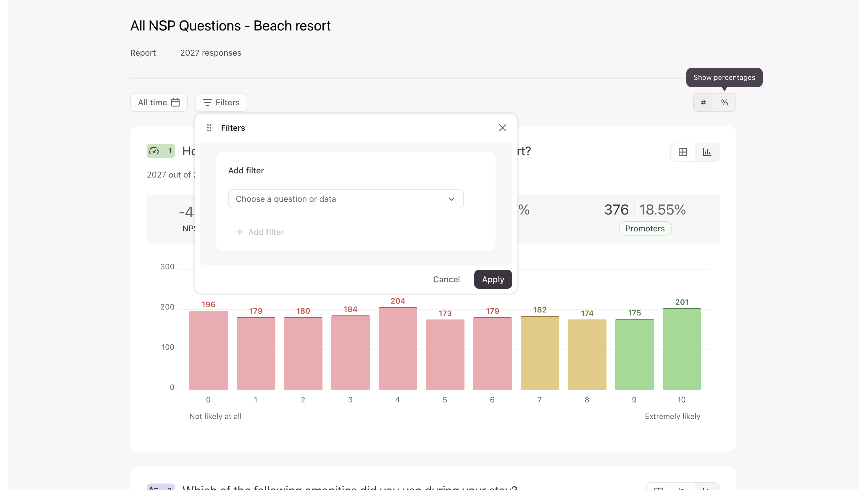Open Choose a question or data dropdown
The image size is (868, 490).
(346, 199)
